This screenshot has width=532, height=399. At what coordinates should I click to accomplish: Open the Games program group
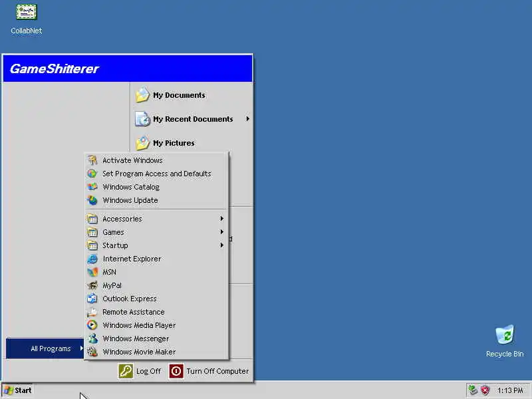156,232
